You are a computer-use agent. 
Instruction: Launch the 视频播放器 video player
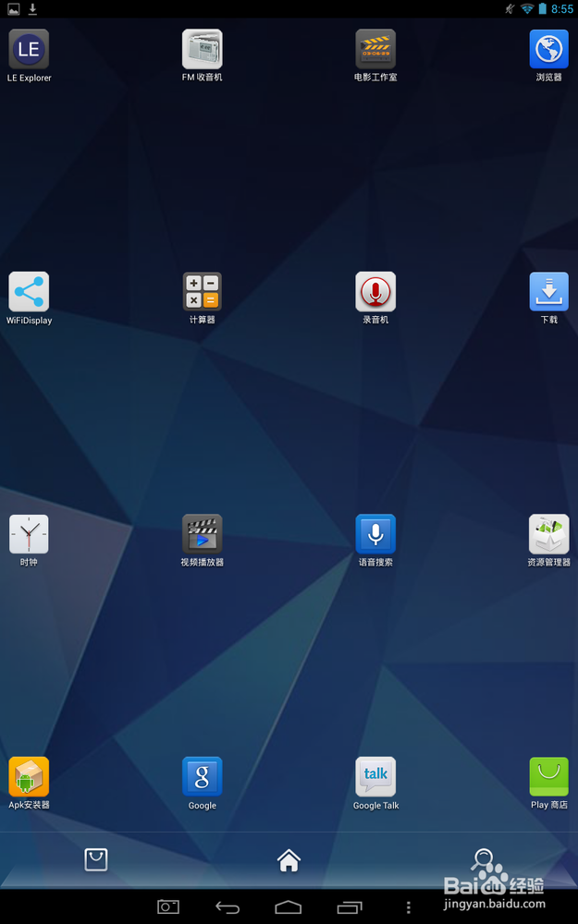pos(203,534)
